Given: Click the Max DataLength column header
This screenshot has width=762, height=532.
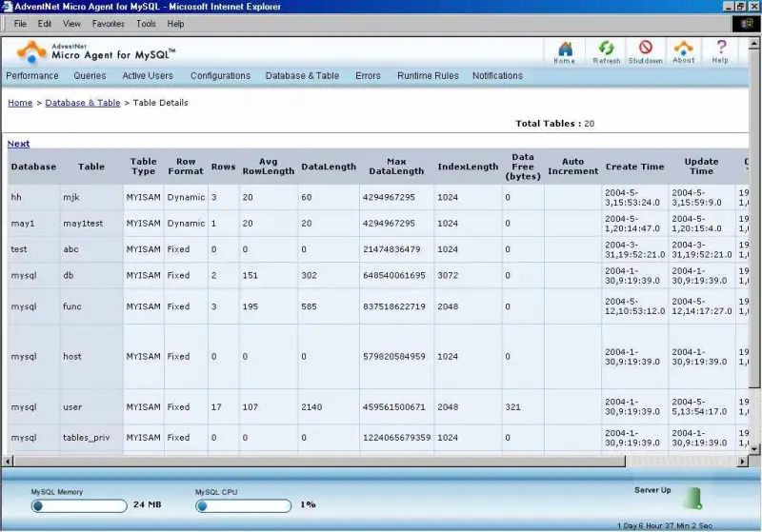Looking at the screenshot, I should pyautogui.click(x=396, y=166).
